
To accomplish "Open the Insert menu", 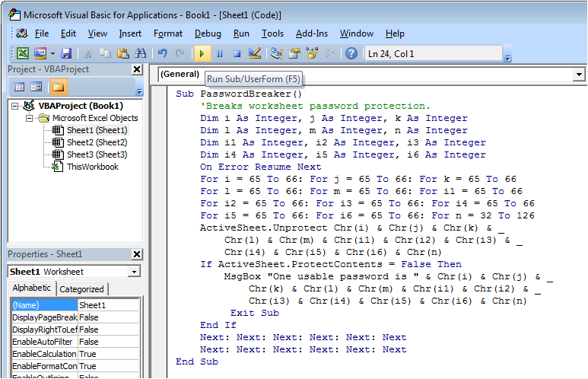I will point(130,33).
